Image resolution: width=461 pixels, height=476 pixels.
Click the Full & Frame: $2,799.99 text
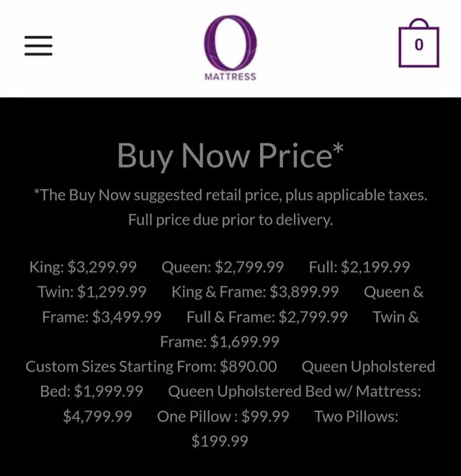267,317
